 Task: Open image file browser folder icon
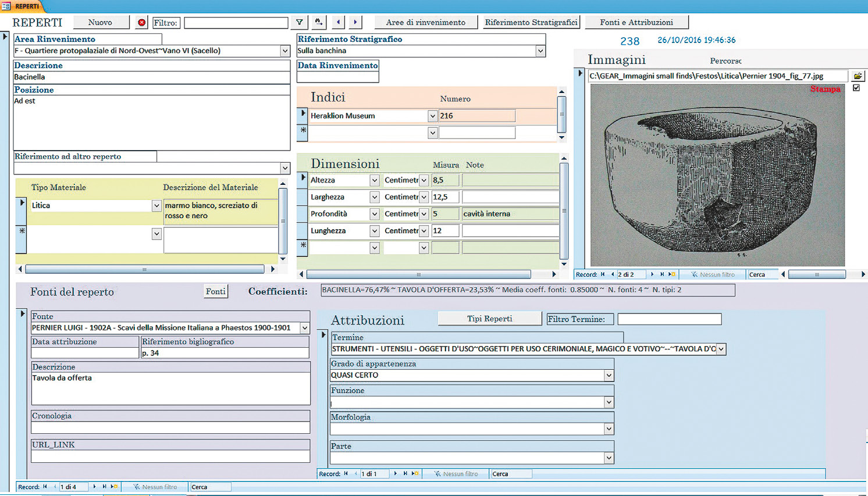858,76
